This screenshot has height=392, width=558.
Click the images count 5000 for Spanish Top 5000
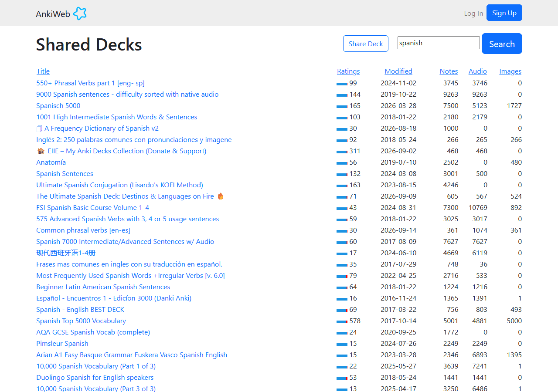(x=514, y=321)
